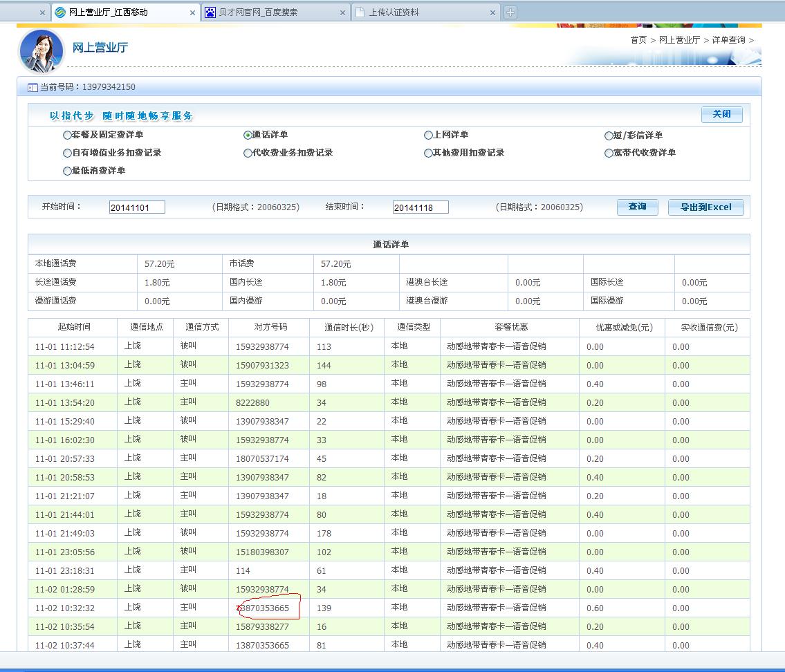Pick the 最低消费详单 radio option

click(x=67, y=171)
